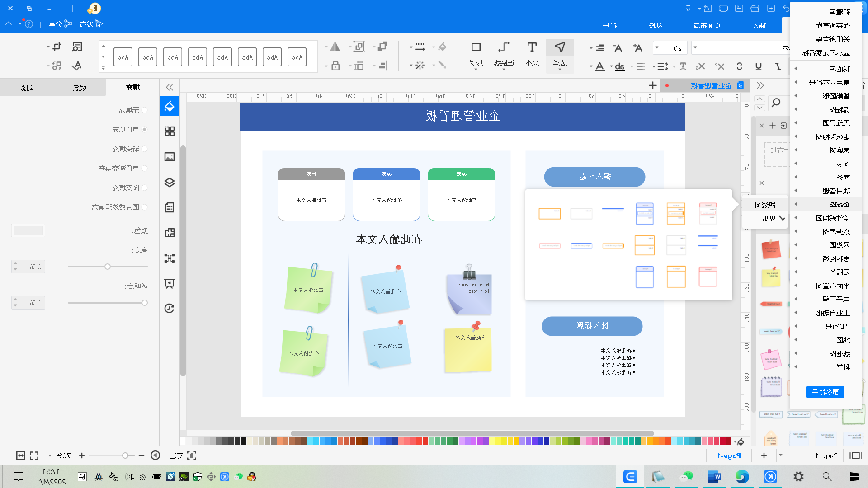Click the lock shape icon in ribbon
The image size is (868, 488).
click(x=335, y=66)
